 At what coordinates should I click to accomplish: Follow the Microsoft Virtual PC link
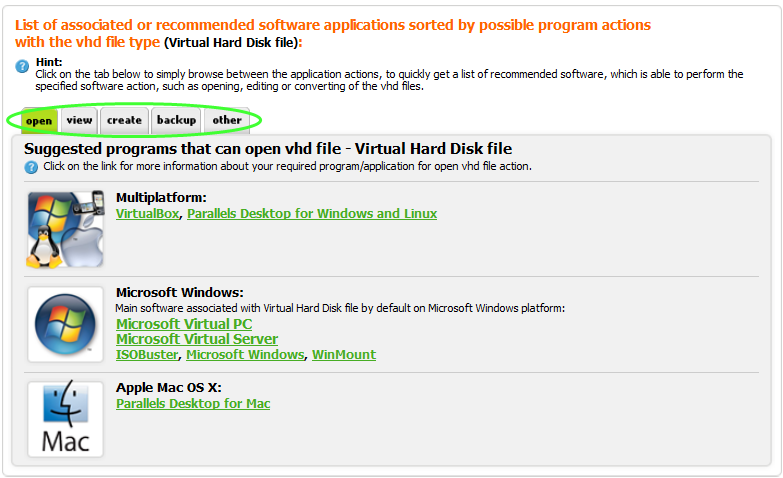[184, 324]
